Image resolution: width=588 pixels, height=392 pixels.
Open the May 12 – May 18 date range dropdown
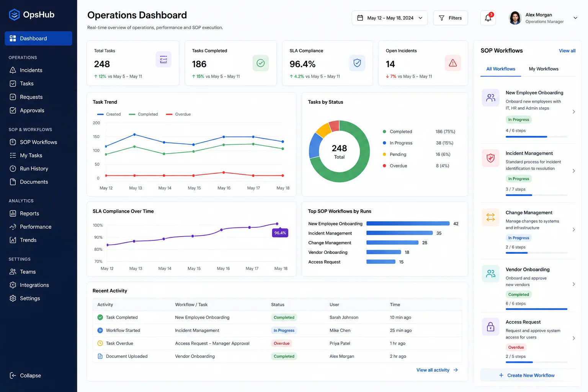[x=389, y=18]
